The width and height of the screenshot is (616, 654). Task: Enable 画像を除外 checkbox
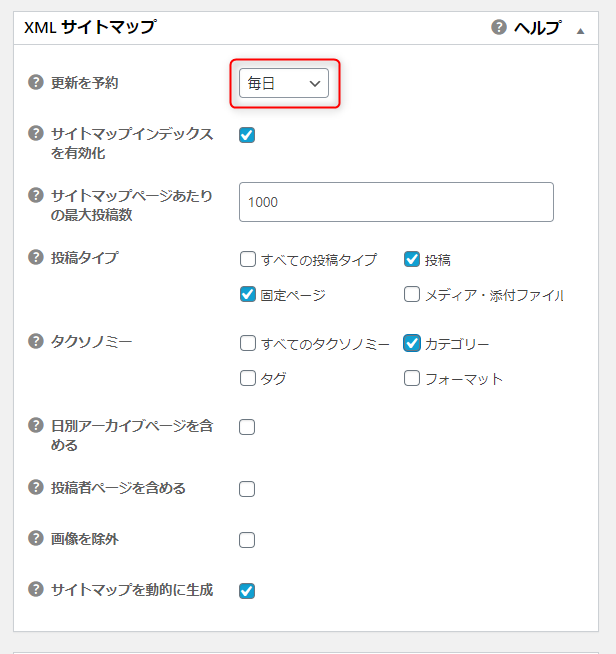coord(247,540)
